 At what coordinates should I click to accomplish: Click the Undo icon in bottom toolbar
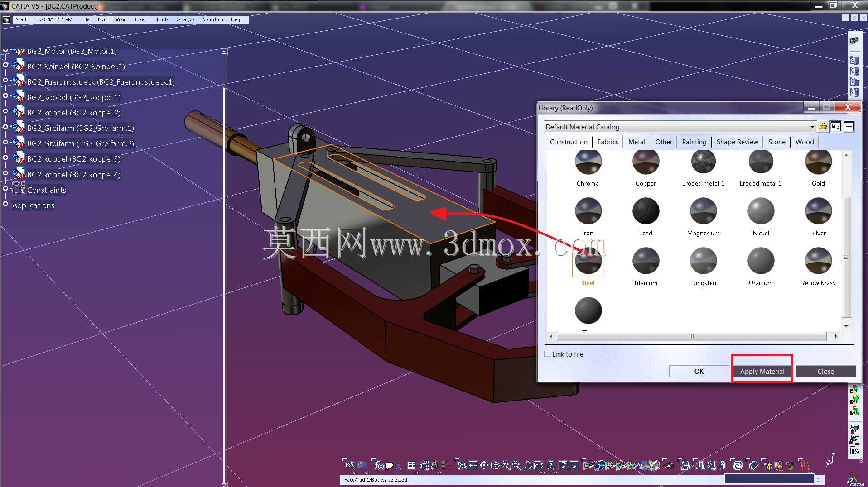point(350,465)
